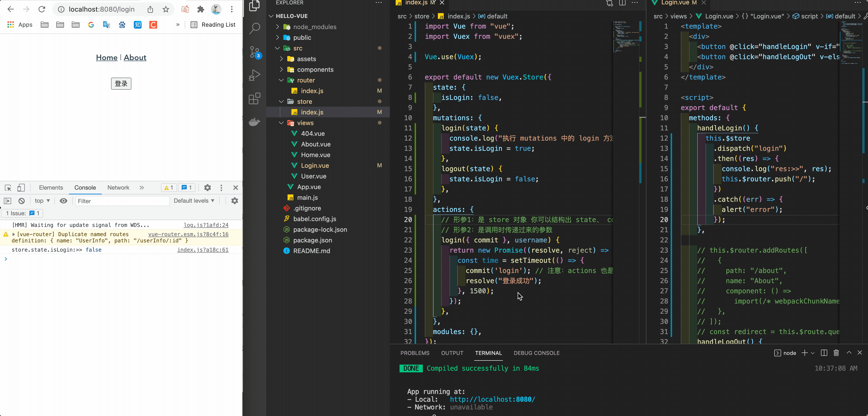Click the 登录 login button
This screenshot has width=868, height=416.
(x=121, y=84)
